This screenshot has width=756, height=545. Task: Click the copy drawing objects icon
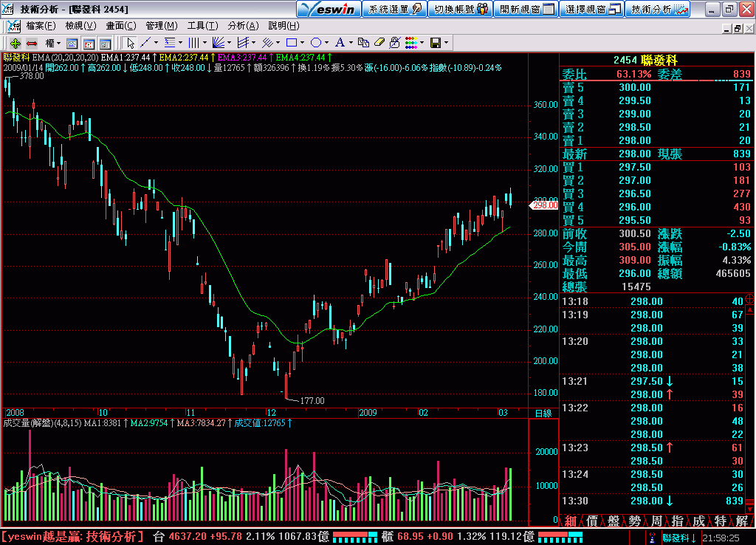click(x=363, y=43)
